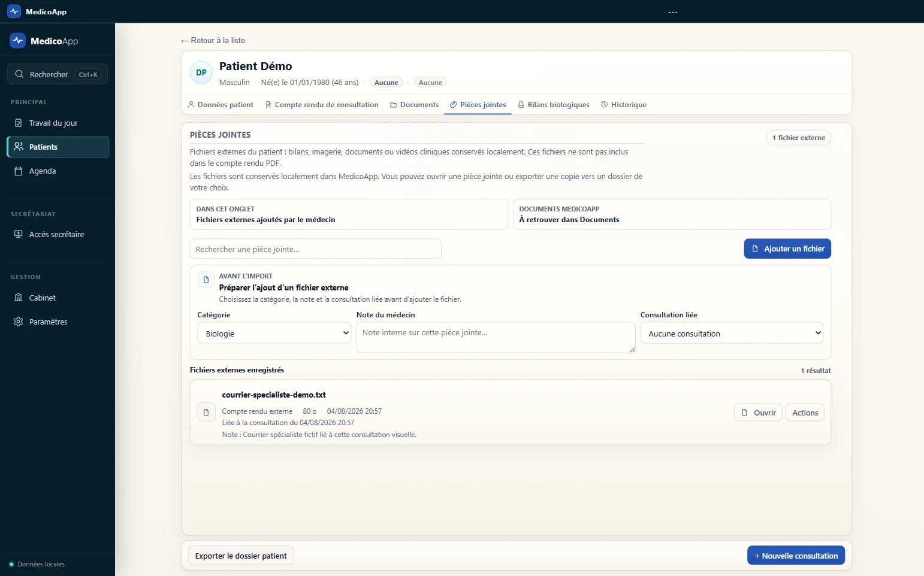Switch to the Bilans biologiques tab

pyautogui.click(x=553, y=104)
